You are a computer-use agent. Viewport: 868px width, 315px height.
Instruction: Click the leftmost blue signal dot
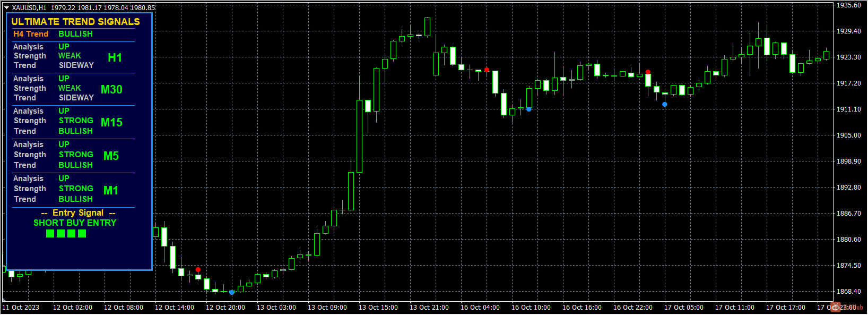(x=232, y=293)
